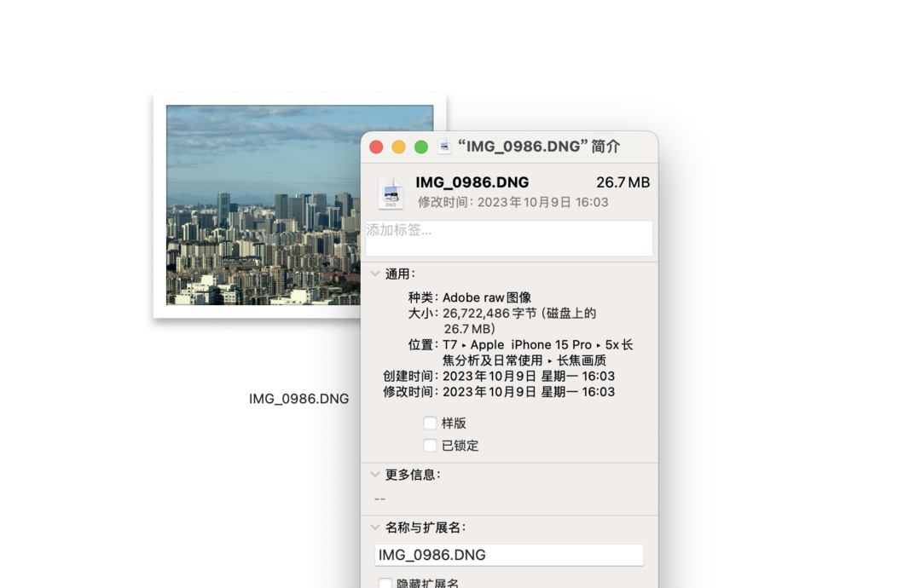The width and height of the screenshot is (921, 588).
Task: Collapse the 名称与扩展名 section
Action: point(375,527)
